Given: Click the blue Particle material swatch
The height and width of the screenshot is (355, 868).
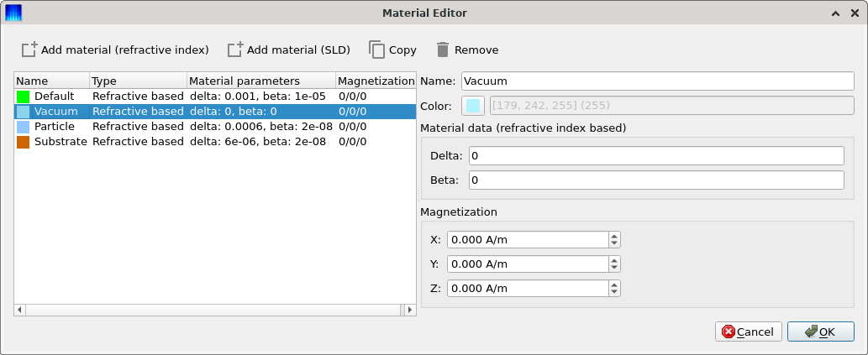Looking at the screenshot, I should click(23, 128).
